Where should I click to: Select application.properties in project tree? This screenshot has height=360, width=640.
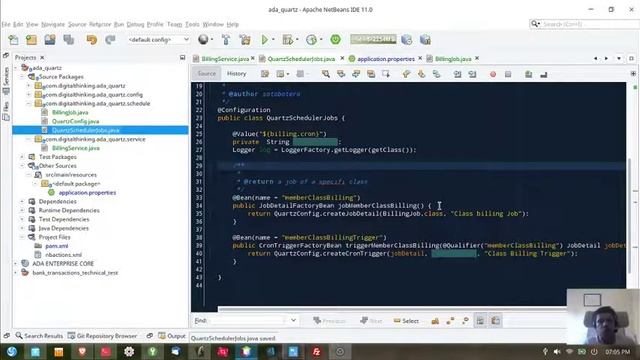(87, 193)
